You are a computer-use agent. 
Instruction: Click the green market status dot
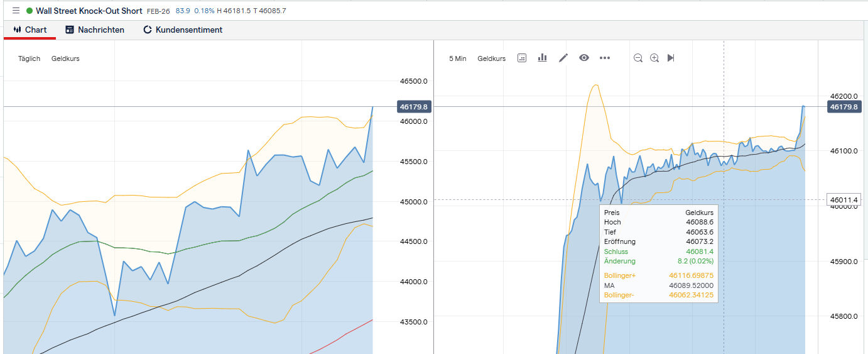coord(30,11)
